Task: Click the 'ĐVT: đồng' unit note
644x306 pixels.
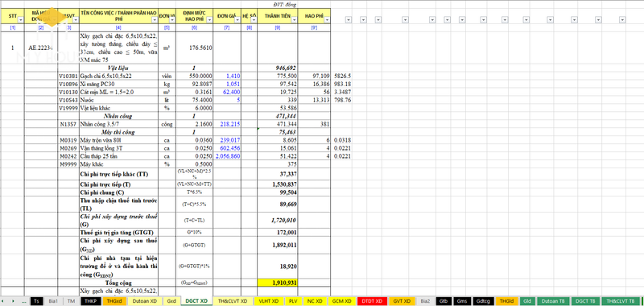Action: [284, 5]
